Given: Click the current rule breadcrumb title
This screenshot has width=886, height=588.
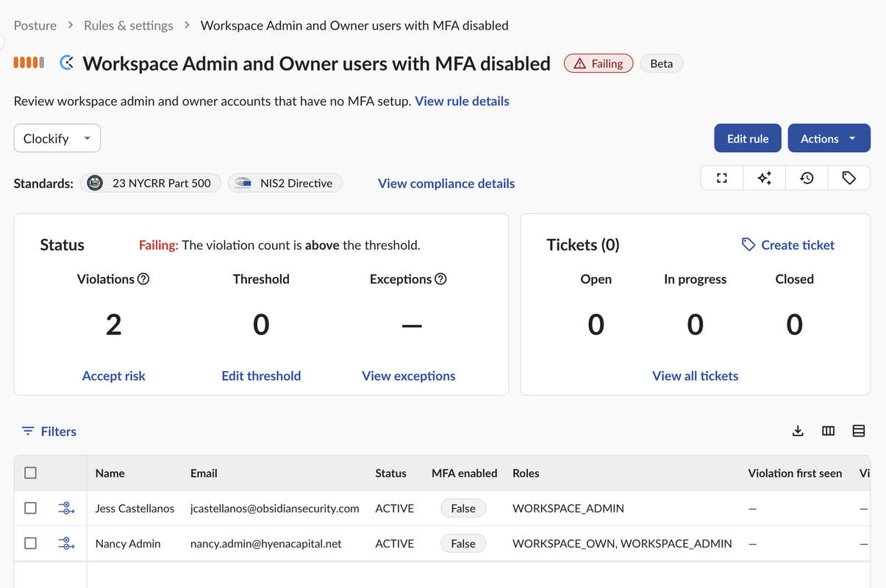Looking at the screenshot, I should pos(354,26).
